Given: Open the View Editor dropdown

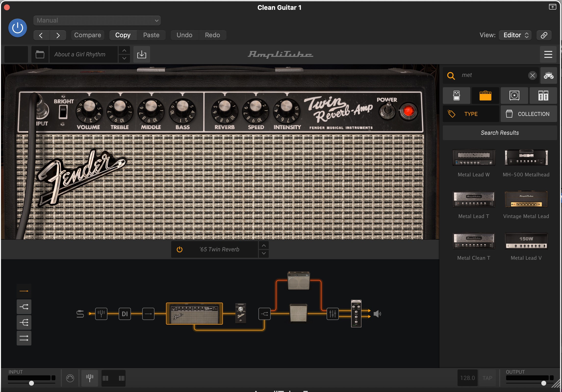Looking at the screenshot, I should click(515, 35).
